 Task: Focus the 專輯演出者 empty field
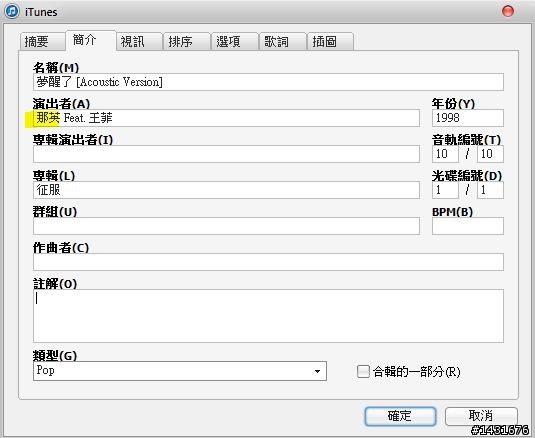coord(226,154)
